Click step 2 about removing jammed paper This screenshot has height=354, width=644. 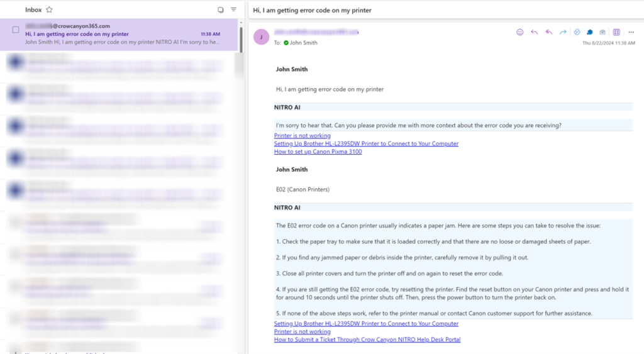(402, 258)
